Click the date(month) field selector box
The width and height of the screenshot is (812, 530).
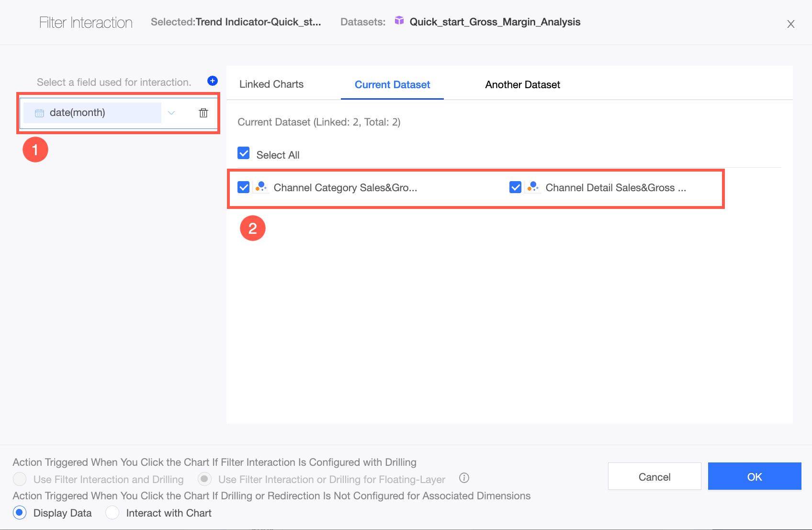point(92,113)
